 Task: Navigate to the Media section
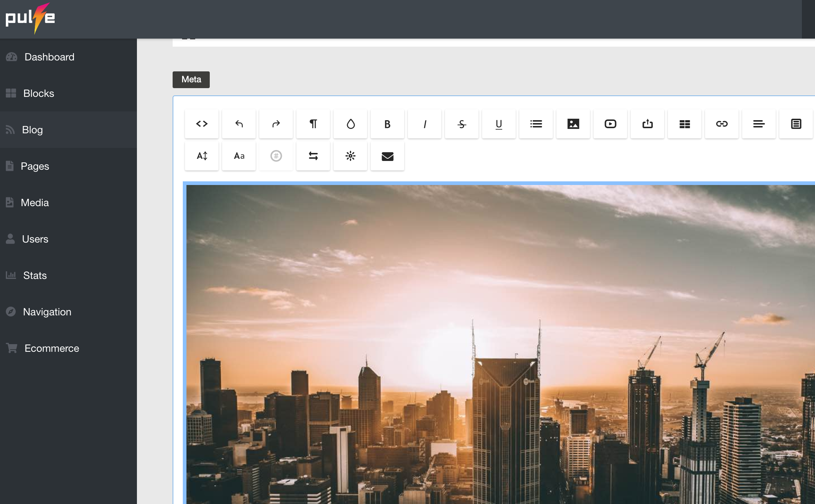point(35,202)
